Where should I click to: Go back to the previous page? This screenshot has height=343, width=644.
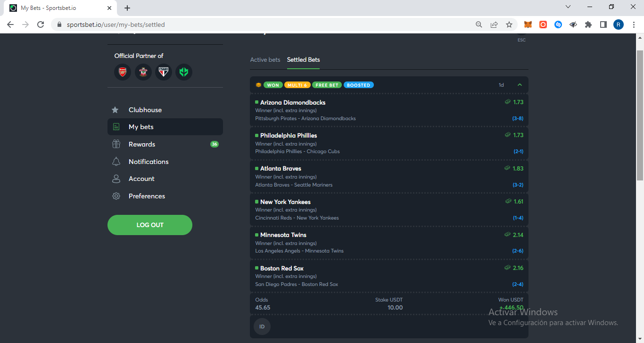10,24
